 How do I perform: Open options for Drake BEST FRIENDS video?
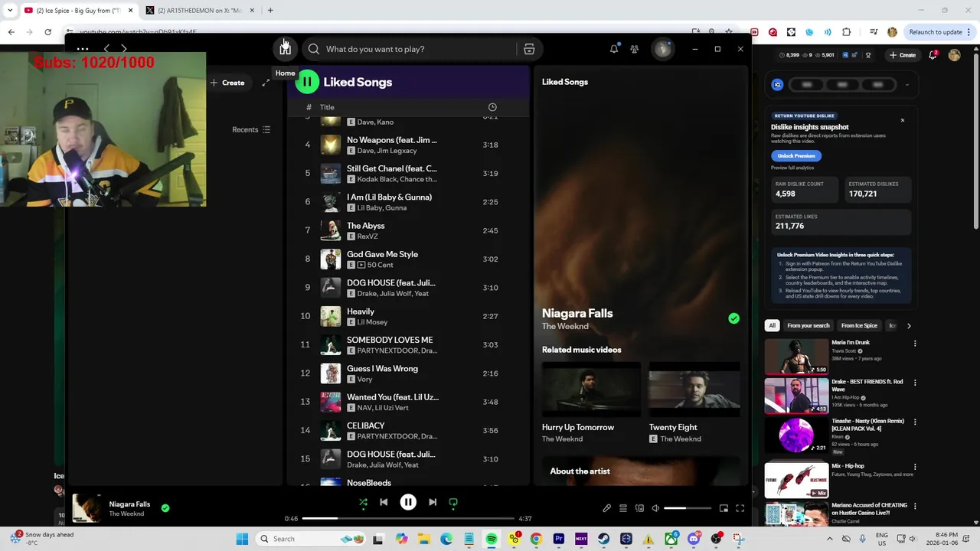(x=915, y=383)
